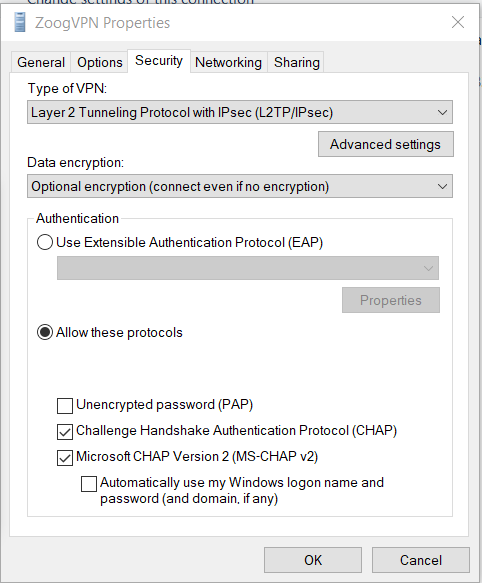Confirm changes with the OK button
This screenshot has height=583, width=482.
click(313, 560)
